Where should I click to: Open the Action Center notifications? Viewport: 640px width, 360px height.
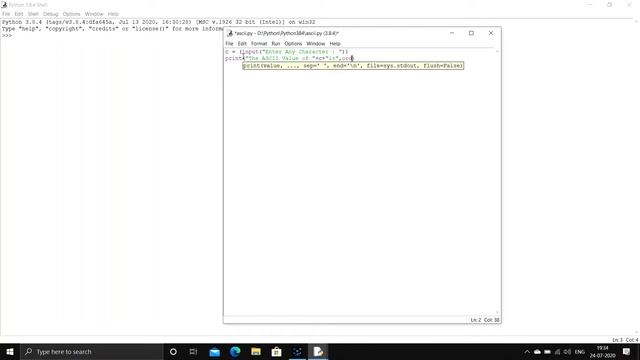pos(627,351)
